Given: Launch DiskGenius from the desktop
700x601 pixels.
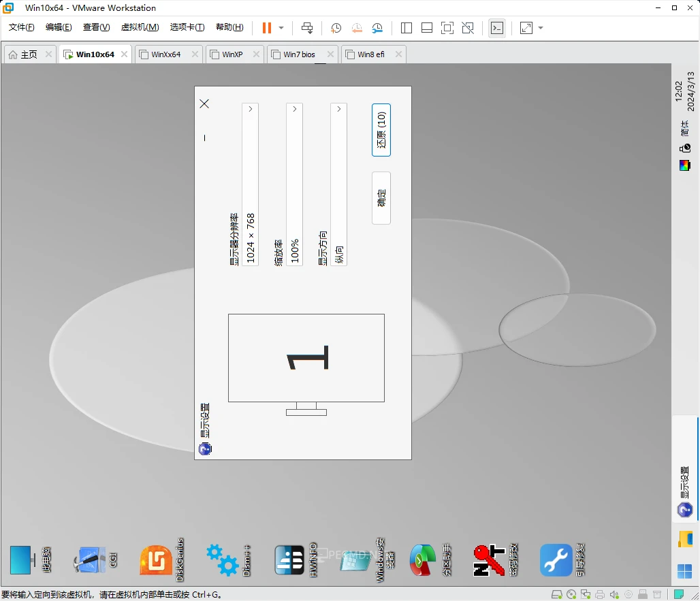Looking at the screenshot, I should (x=161, y=560).
